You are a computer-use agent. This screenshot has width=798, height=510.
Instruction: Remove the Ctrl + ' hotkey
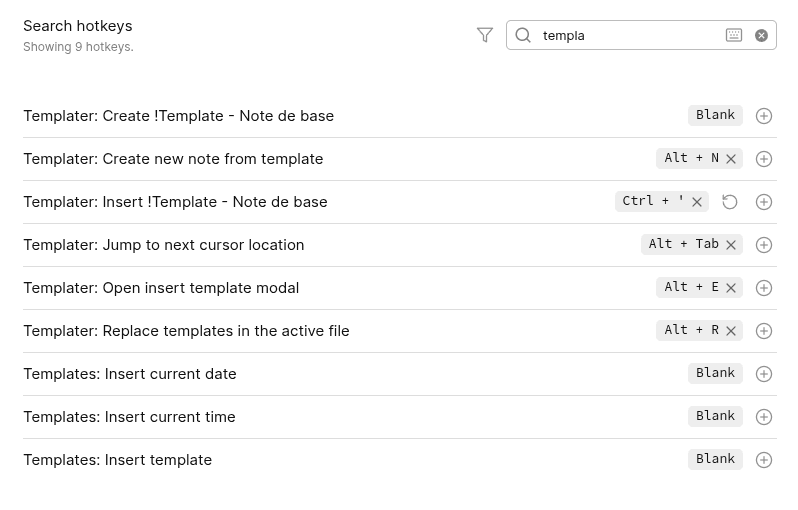pos(697,202)
